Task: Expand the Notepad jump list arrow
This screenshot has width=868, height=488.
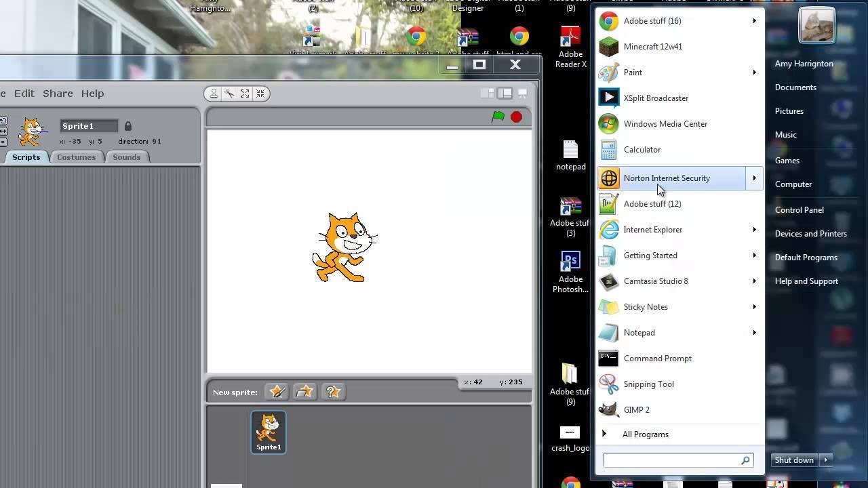Action: pos(754,333)
